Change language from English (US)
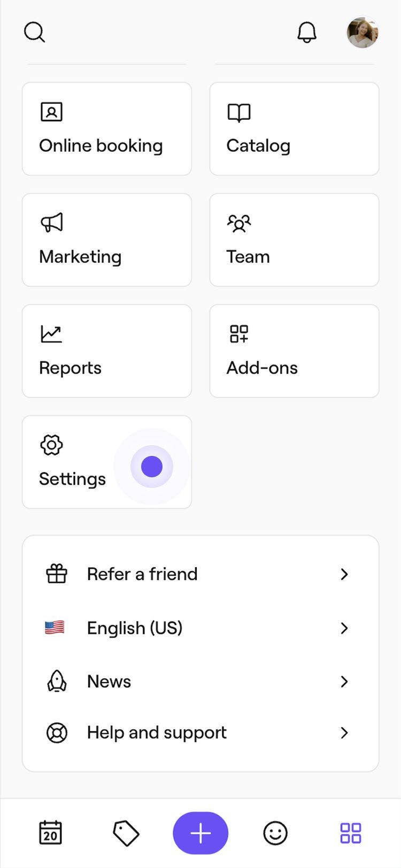Image resolution: width=401 pixels, height=868 pixels. 135,627
